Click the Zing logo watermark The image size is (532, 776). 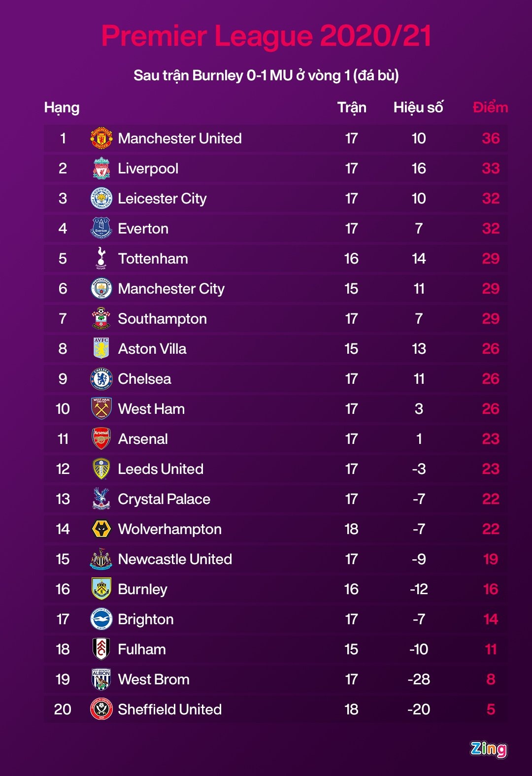tap(488, 749)
